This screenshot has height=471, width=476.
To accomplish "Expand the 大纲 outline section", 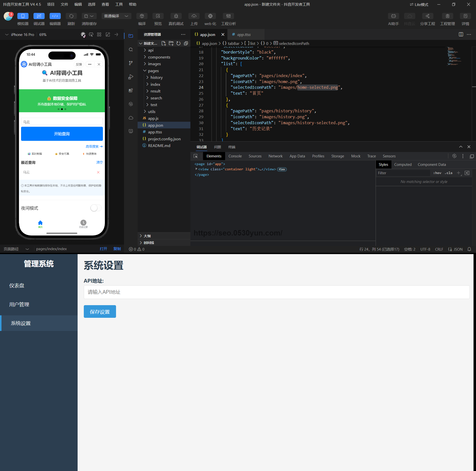I will [147, 236].
